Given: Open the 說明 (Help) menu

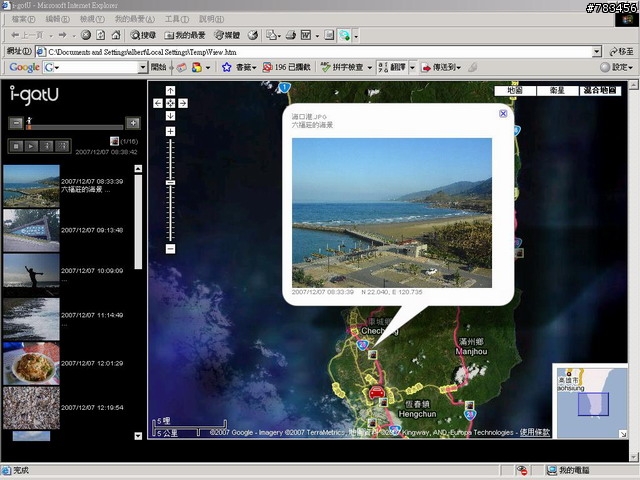Looking at the screenshot, I should point(211,19).
